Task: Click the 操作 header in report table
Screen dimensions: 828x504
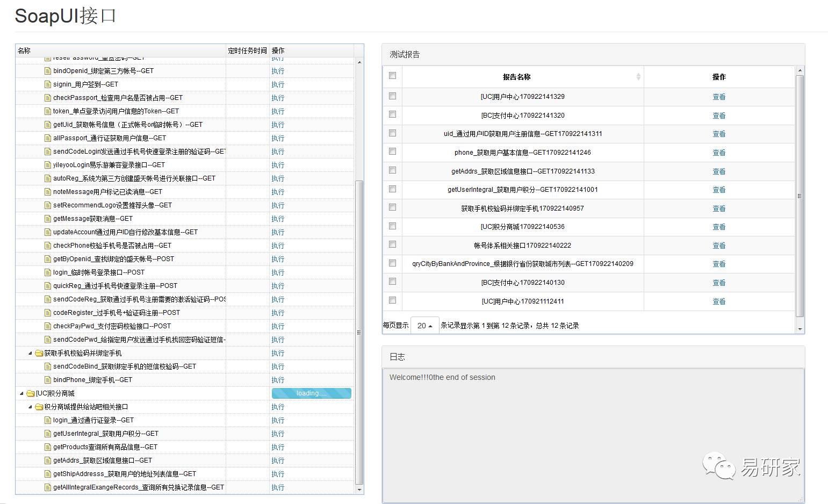Action: (719, 77)
